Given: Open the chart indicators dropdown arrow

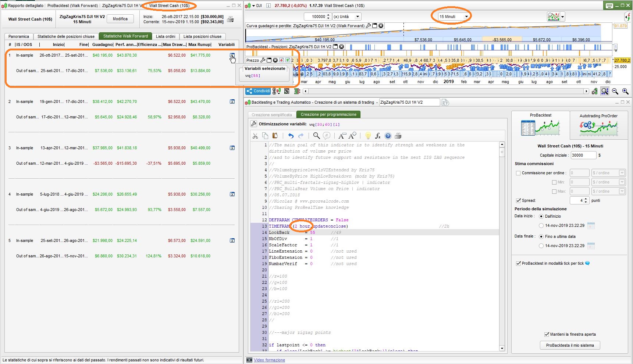Looking at the screenshot, I should coord(562,17).
